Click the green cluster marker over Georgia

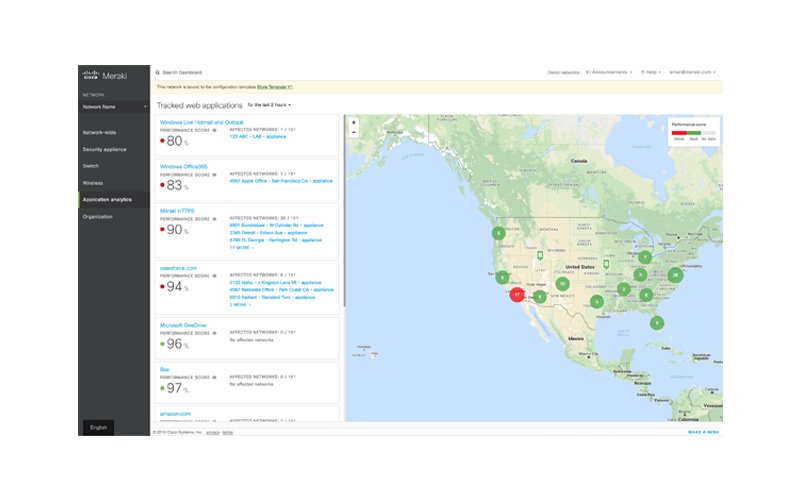tap(646, 295)
